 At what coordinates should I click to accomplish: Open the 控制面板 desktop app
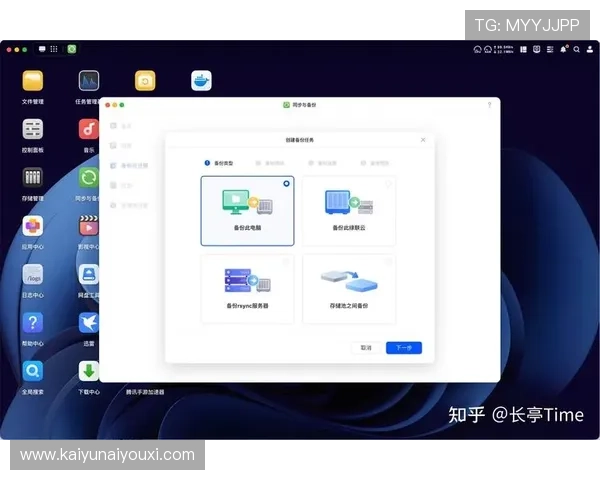(33, 129)
